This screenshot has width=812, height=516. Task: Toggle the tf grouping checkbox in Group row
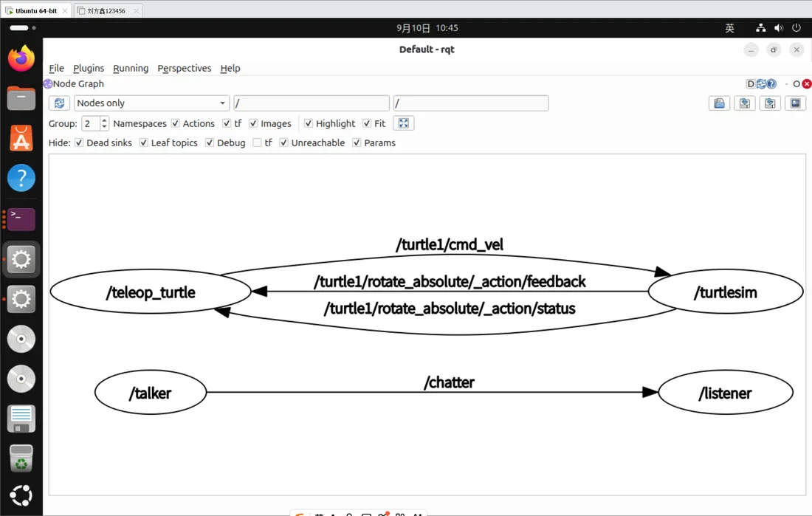227,123
